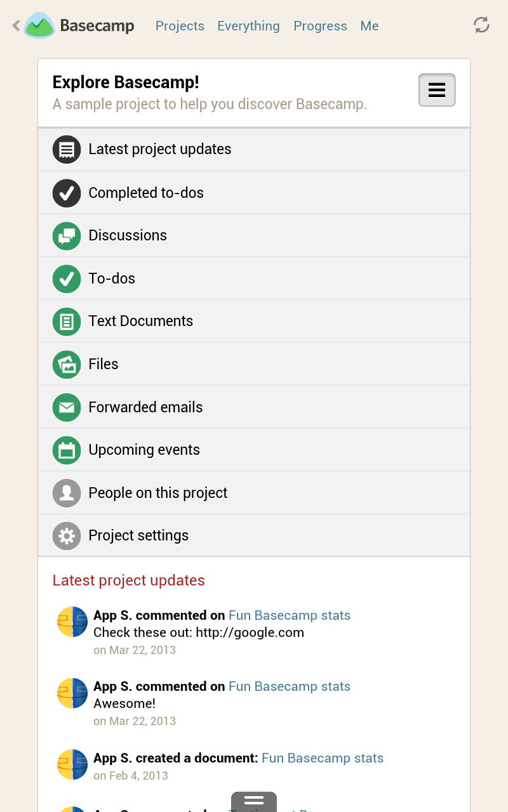Open the Fun Basecamp stats link
Viewport: 508px width, 812px height.
tap(290, 615)
